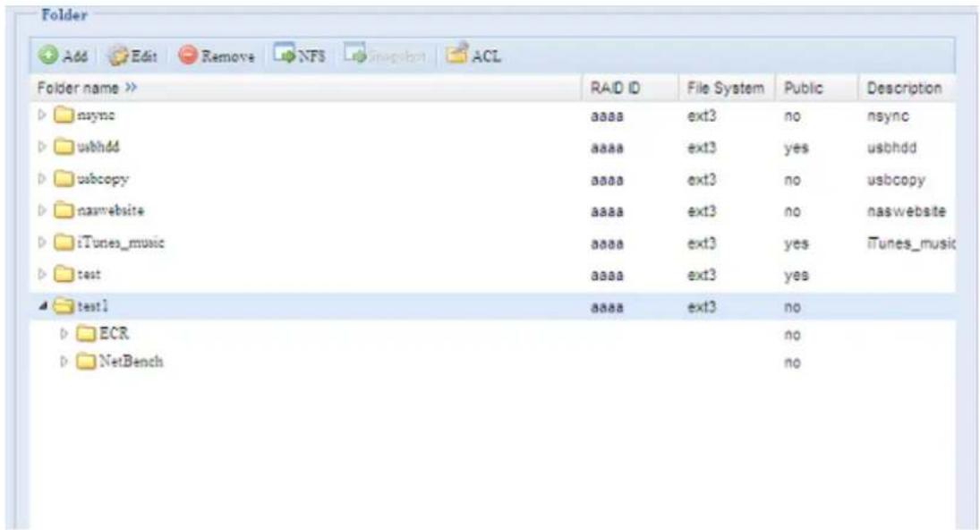This screenshot has height=530, width=980.
Task: Click the Public value 'no' for nsync
Action: (792, 116)
